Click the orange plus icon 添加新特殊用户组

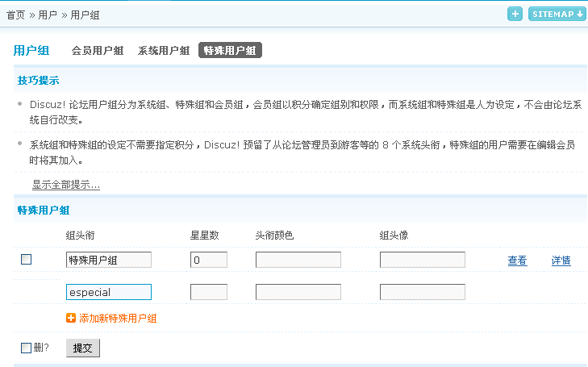tap(71, 319)
